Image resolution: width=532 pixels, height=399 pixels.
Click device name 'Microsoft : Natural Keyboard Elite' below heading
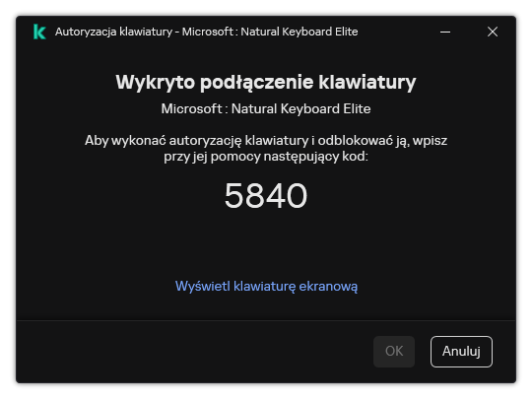tap(266, 109)
